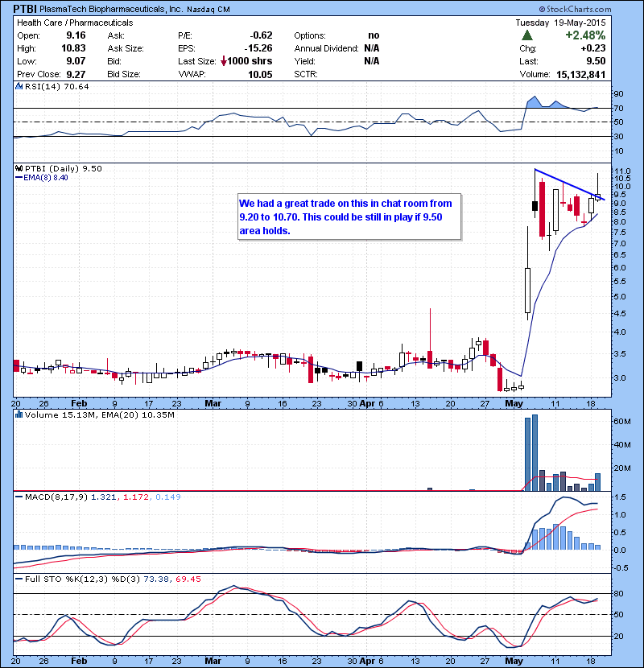Click the P/E value -0.62

pyautogui.click(x=261, y=35)
